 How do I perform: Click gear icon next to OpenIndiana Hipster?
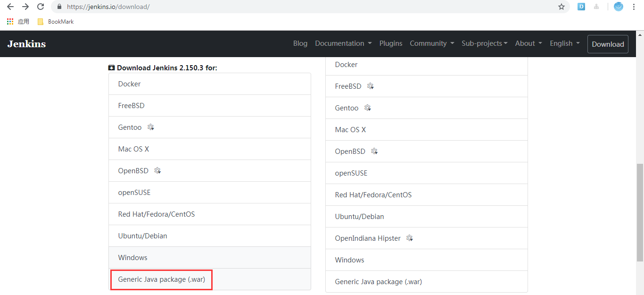coord(410,238)
